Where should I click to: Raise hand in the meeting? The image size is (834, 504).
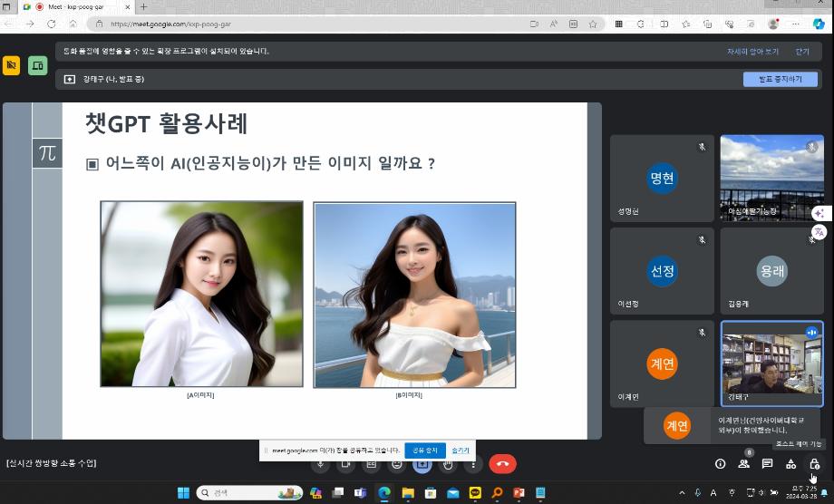click(448, 464)
